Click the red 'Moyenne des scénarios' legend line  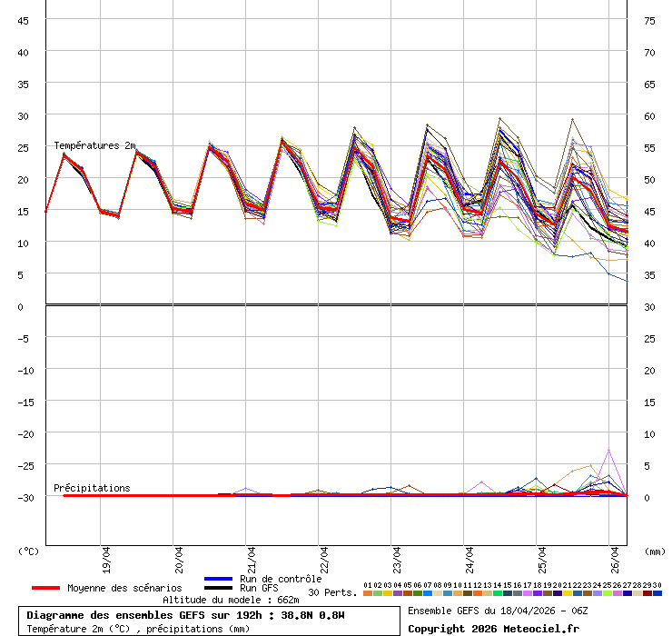click(45, 588)
